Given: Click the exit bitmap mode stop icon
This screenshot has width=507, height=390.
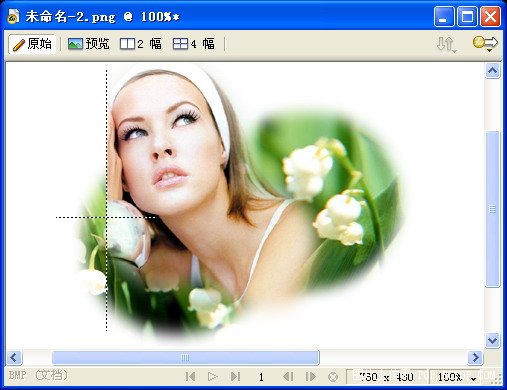Looking at the screenshot, I should click(333, 377).
